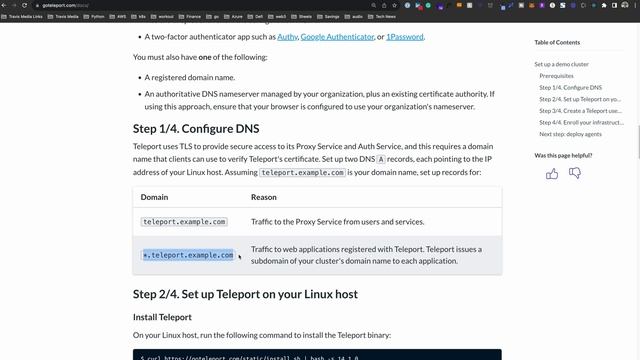640x360 pixels.
Task: Open the profile avatar menu
Action: pos(625,5)
